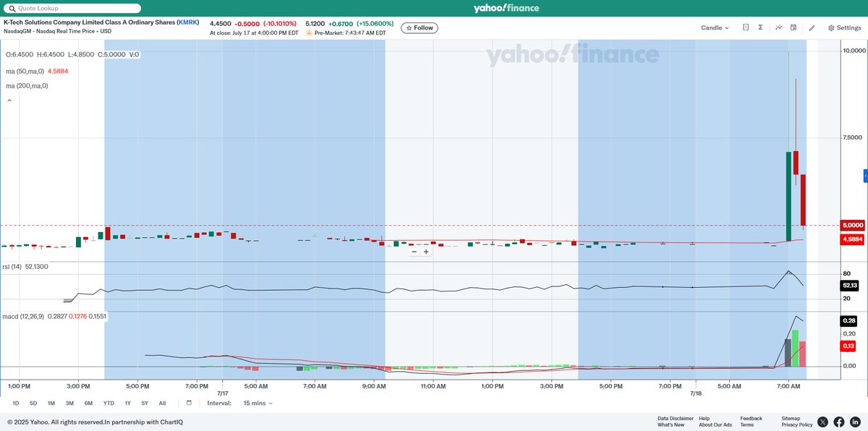The width and height of the screenshot is (868, 431).
Task: Select the 1Y range
Action: click(x=127, y=403)
